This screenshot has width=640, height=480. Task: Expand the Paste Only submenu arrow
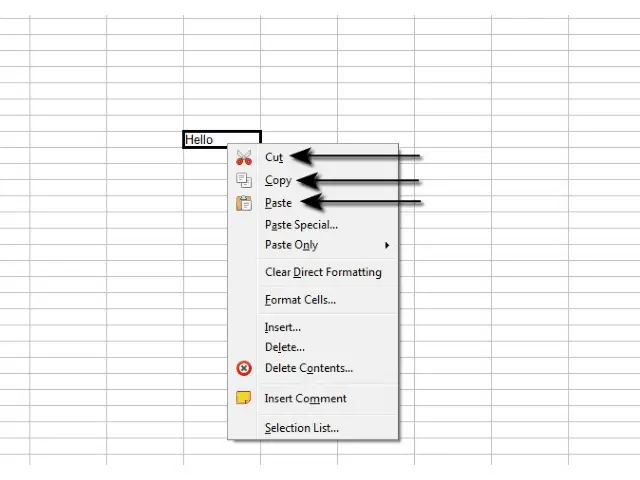pos(387,245)
